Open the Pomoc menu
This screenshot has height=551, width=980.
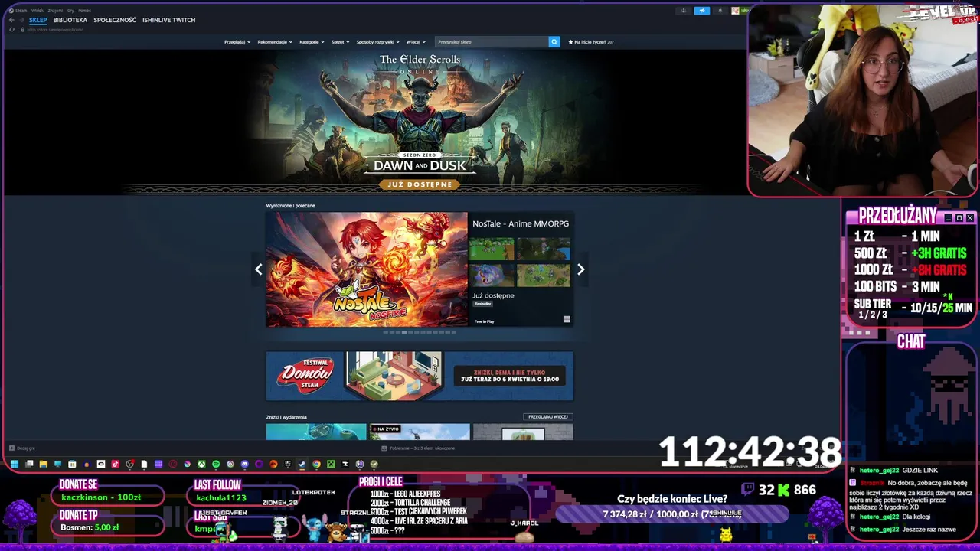coord(84,11)
